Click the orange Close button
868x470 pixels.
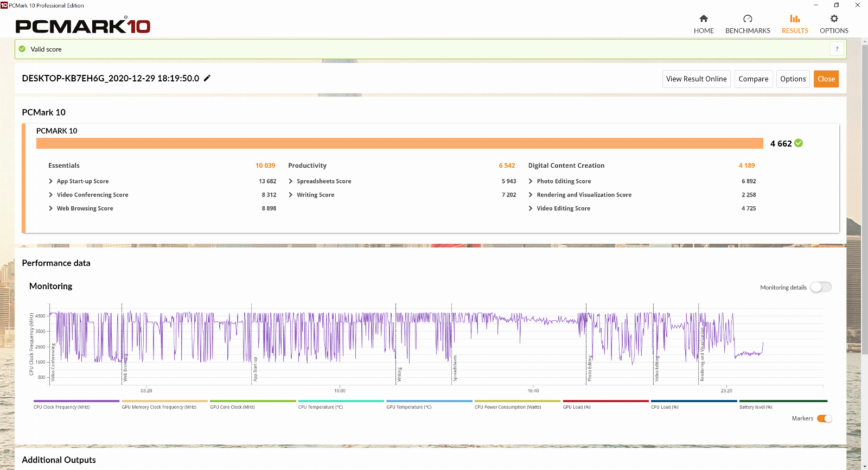pyautogui.click(x=826, y=79)
